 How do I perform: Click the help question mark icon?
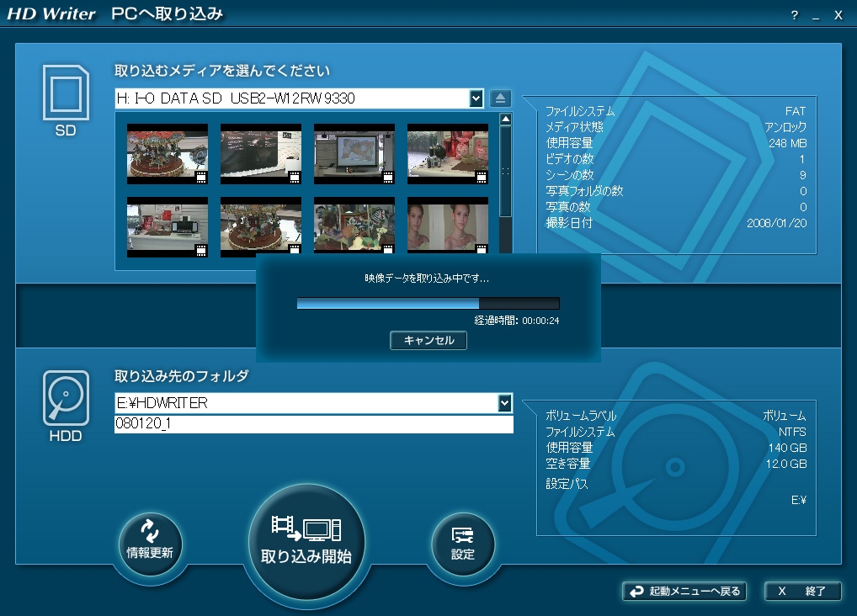point(794,15)
